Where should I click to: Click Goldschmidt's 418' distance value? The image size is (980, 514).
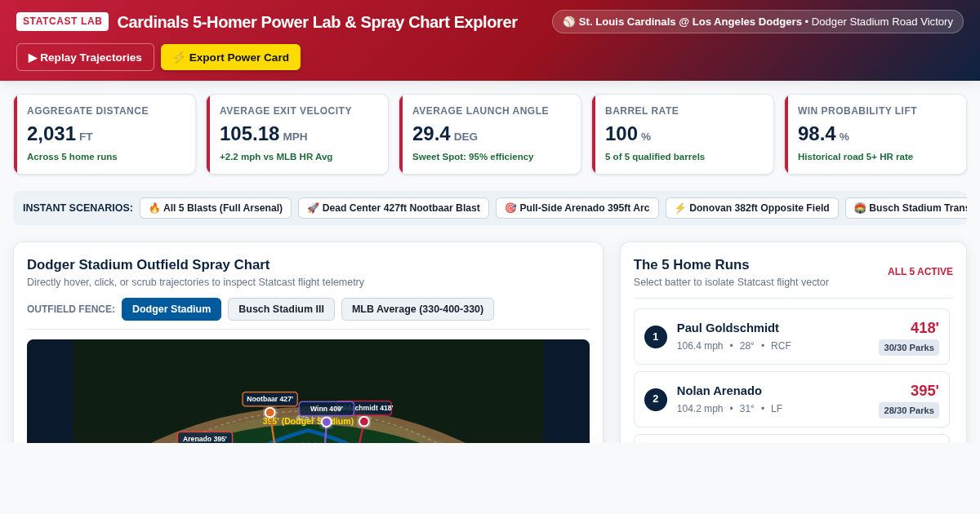coord(924,328)
